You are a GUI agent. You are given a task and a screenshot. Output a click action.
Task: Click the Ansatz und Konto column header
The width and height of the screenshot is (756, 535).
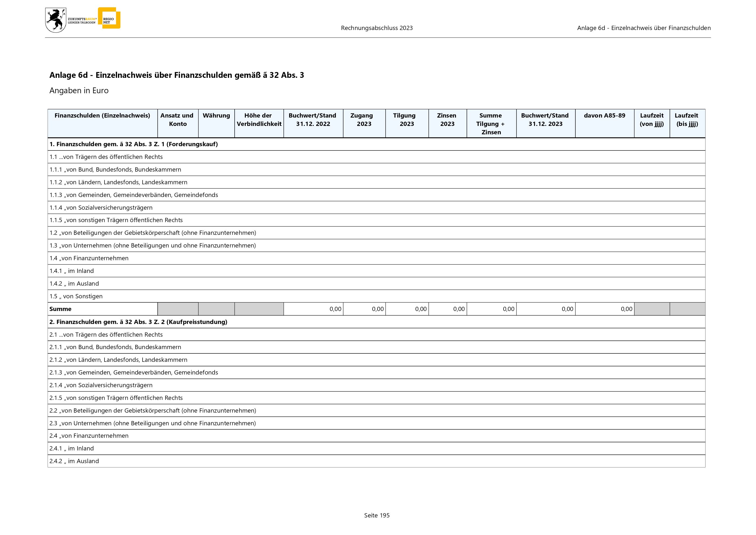click(177, 120)
